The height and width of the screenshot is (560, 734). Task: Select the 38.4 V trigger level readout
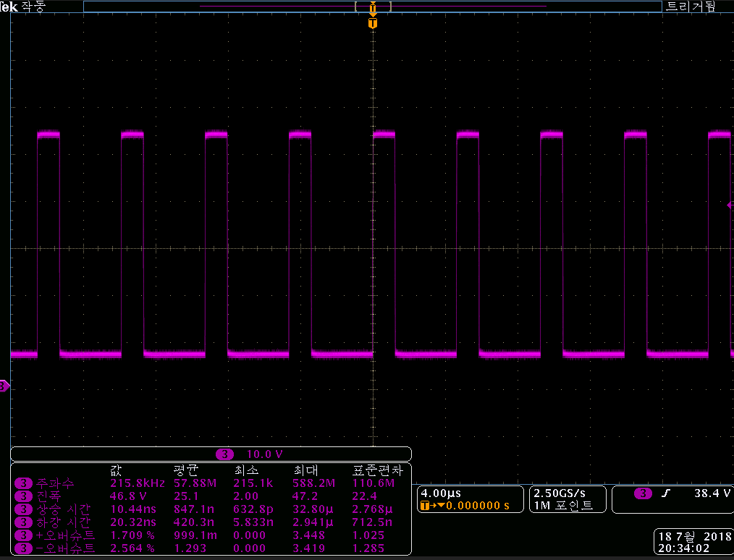tap(712, 493)
